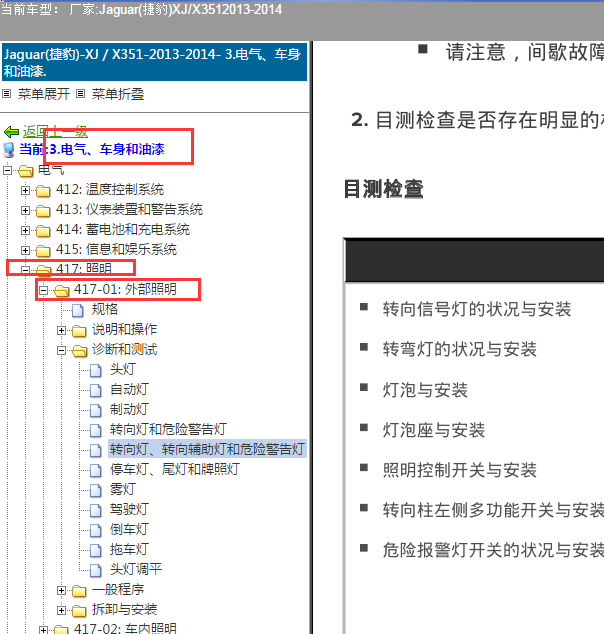Click folder icon of 412: 温度控制系统

(x=43, y=190)
